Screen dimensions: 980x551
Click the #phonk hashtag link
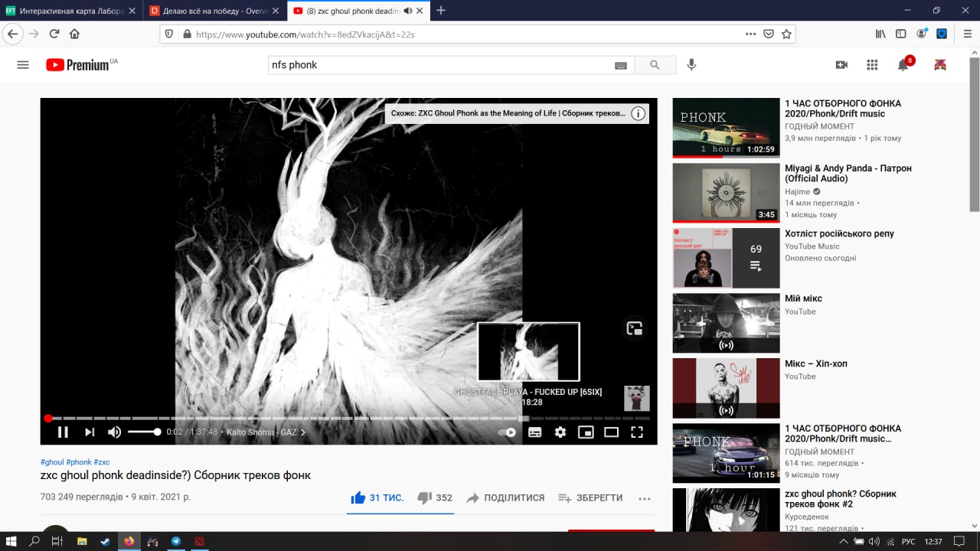pyautogui.click(x=79, y=462)
